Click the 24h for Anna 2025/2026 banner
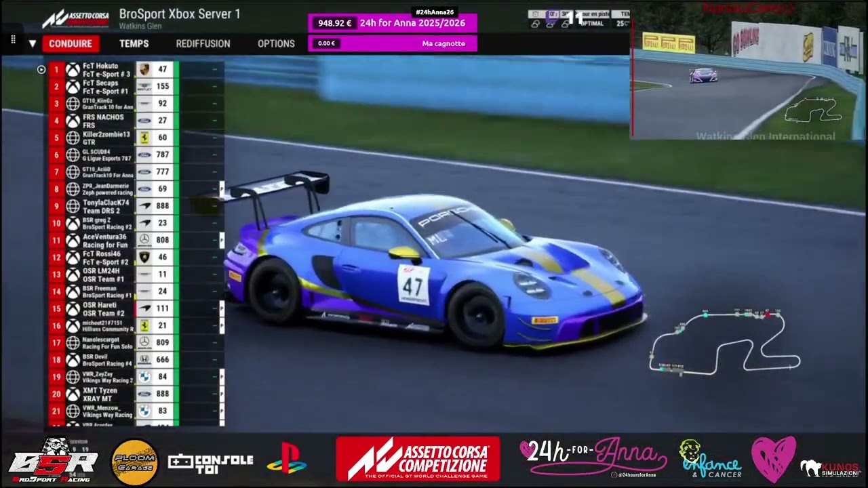The width and height of the screenshot is (868, 488). pos(412,23)
